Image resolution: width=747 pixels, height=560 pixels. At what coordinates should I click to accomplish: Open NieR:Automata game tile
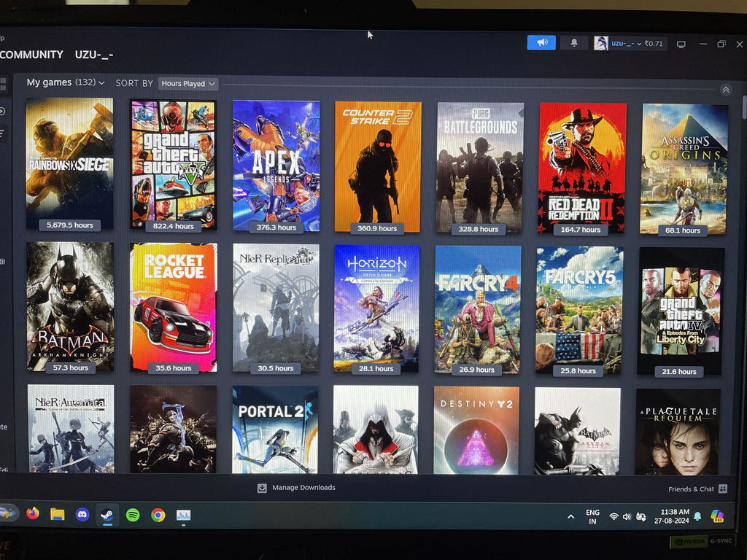[x=71, y=429]
